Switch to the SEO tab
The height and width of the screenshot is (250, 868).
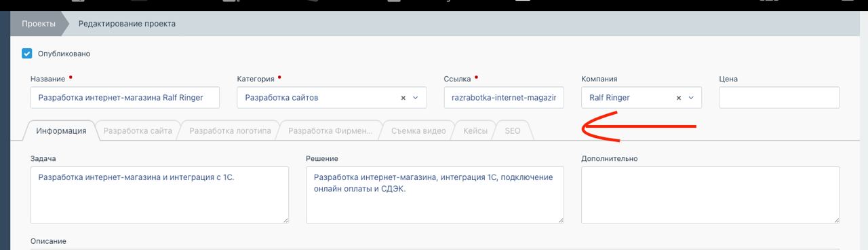click(x=513, y=130)
